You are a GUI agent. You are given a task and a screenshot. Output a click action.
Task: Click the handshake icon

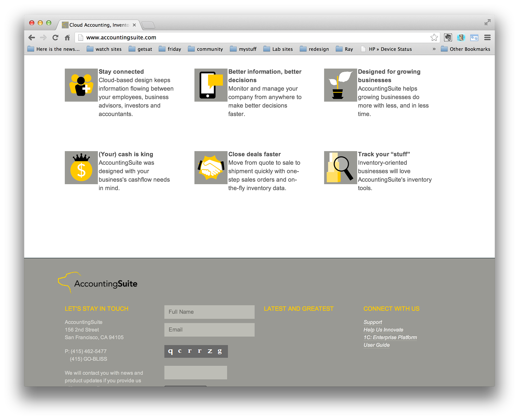[x=211, y=168]
